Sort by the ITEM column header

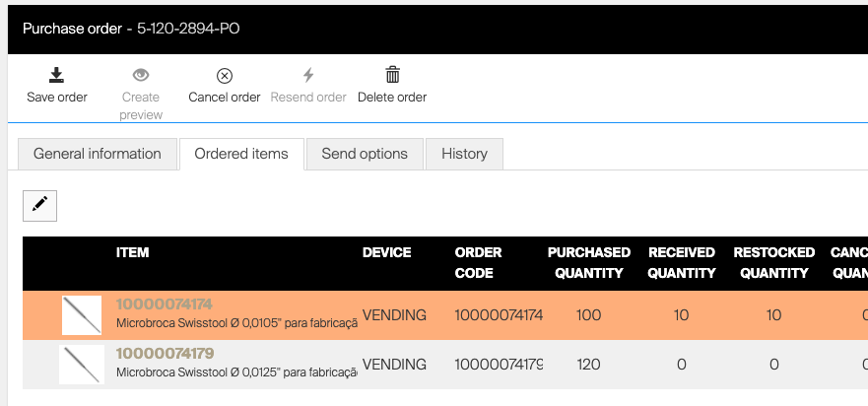132,252
